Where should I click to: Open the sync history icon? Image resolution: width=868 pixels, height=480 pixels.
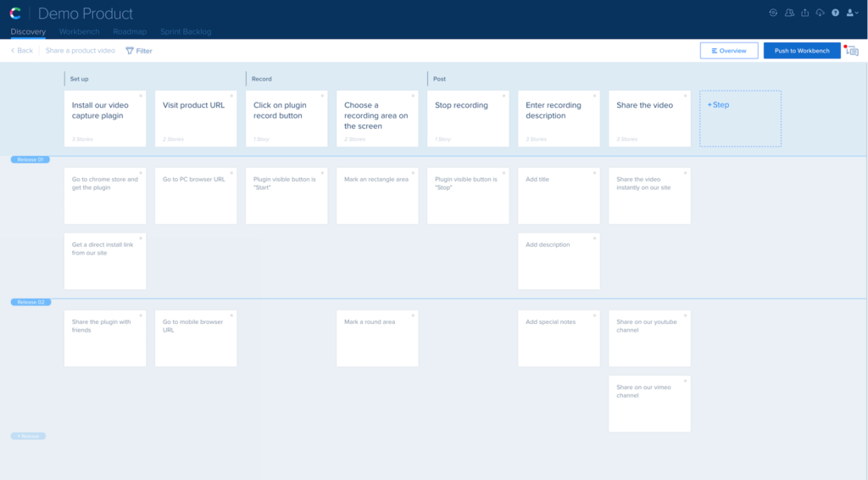point(773,13)
